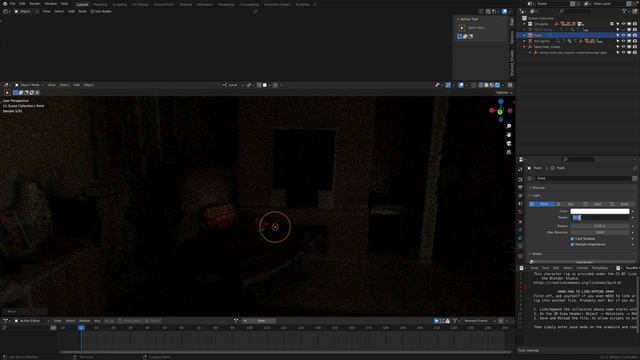Screen dimensions: 640x360
Task: Enable the Use Nodes checkbox in shader editor
Action: [92, 11]
